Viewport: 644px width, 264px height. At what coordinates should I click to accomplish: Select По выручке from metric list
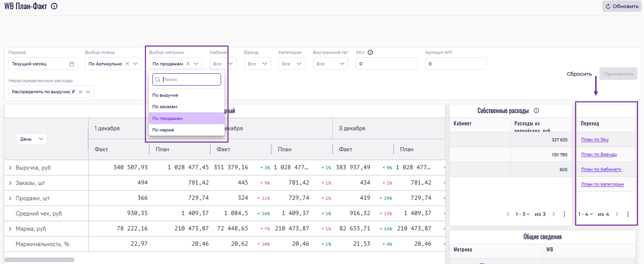pyautogui.click(x=165, y=95)
